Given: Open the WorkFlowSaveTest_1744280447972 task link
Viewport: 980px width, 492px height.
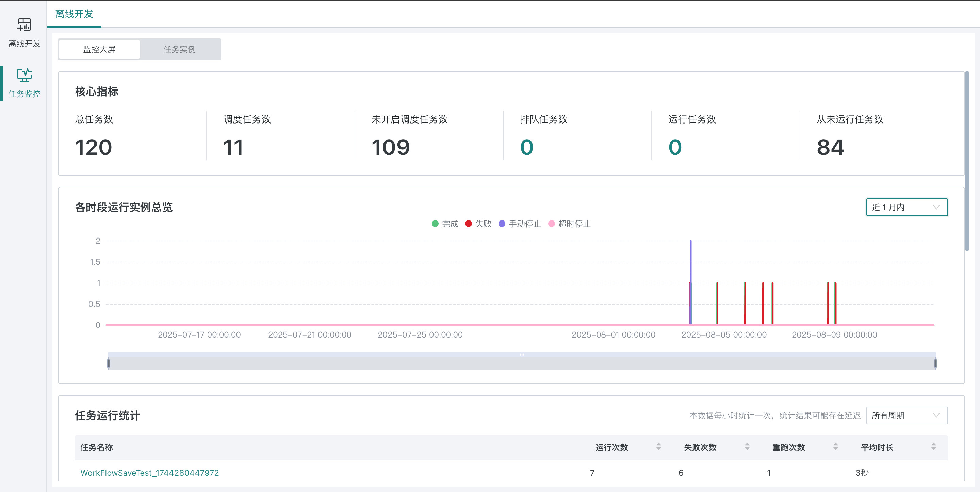Looking at the screenshot, I should 149,473.
